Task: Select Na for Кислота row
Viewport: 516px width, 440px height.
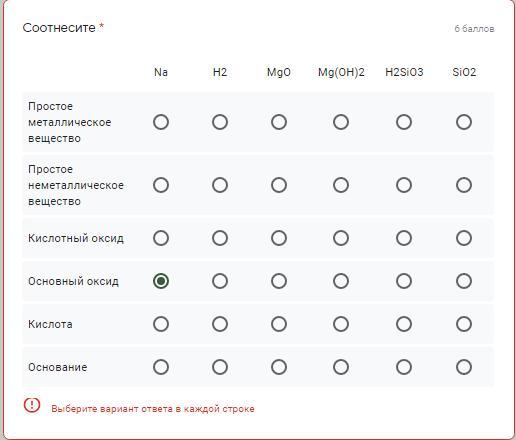Action: click(x=161, y=324)
